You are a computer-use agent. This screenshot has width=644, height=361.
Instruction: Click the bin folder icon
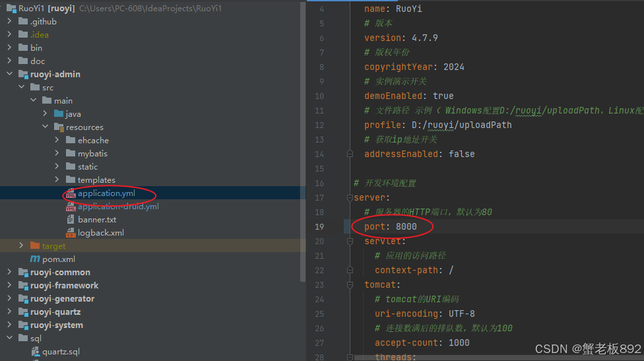click(x=23, y=48)
